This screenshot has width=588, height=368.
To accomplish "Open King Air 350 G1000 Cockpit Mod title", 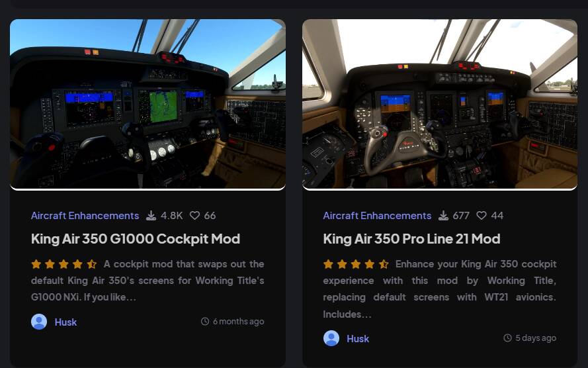I will tap(136, 239).
